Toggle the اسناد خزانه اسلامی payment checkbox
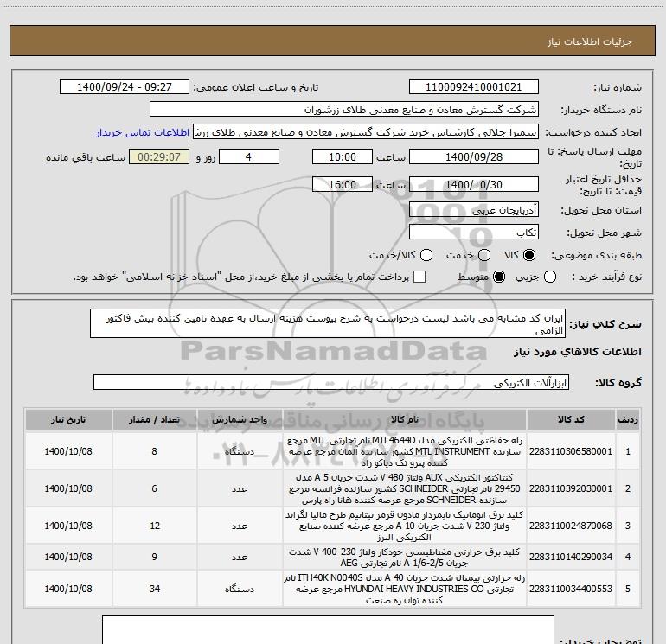666x644 pixels. tap(419, 277)
